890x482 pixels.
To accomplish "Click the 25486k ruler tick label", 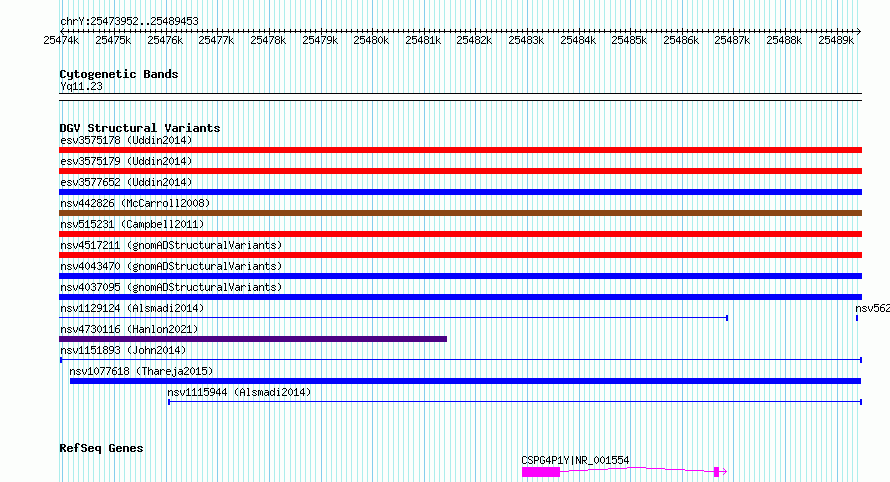I will pos(681,40).
